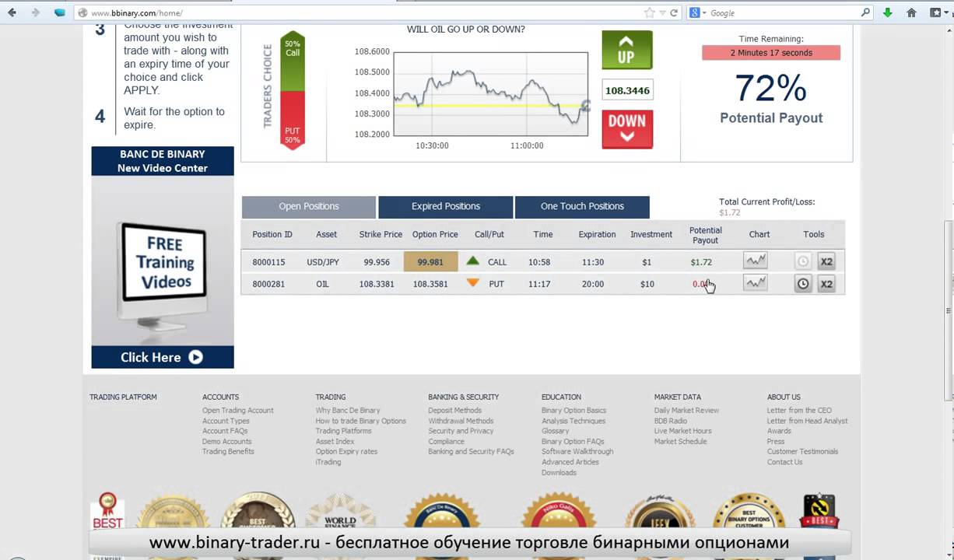Click the 108.3381 strike price cell
Viewport: 954px width, 560px height.
pyautogui.click(x=377, y=284)
